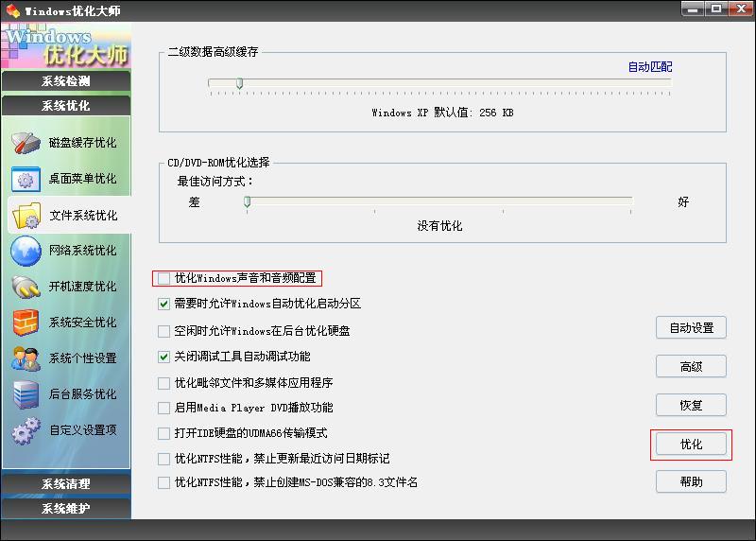Click the 系统安全优化 brick wall icon

[26, 323]
